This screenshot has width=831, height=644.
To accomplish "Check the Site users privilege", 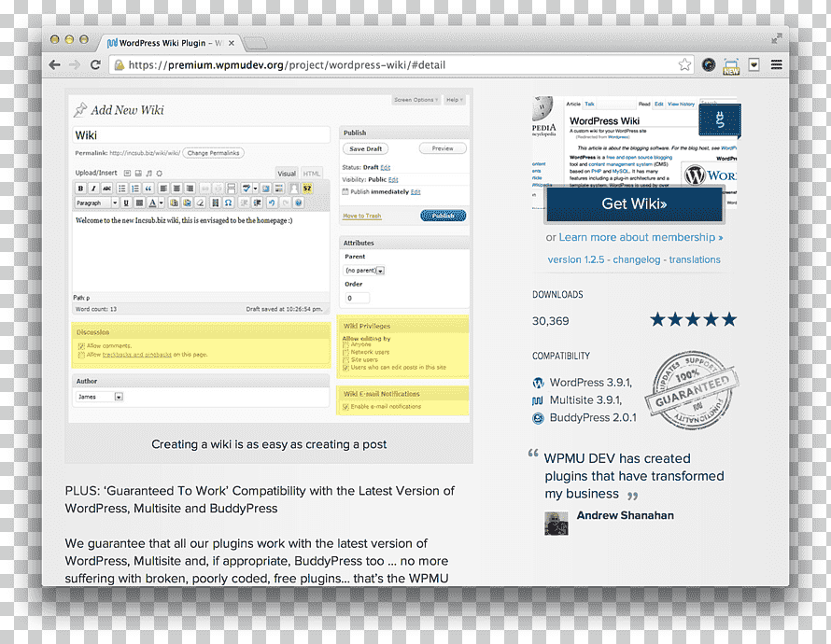I will pyautogui.click(x=345, y=359).
